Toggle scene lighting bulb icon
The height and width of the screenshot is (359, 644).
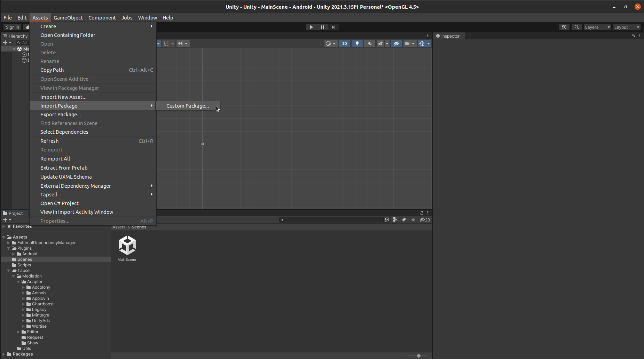(357, 44)
